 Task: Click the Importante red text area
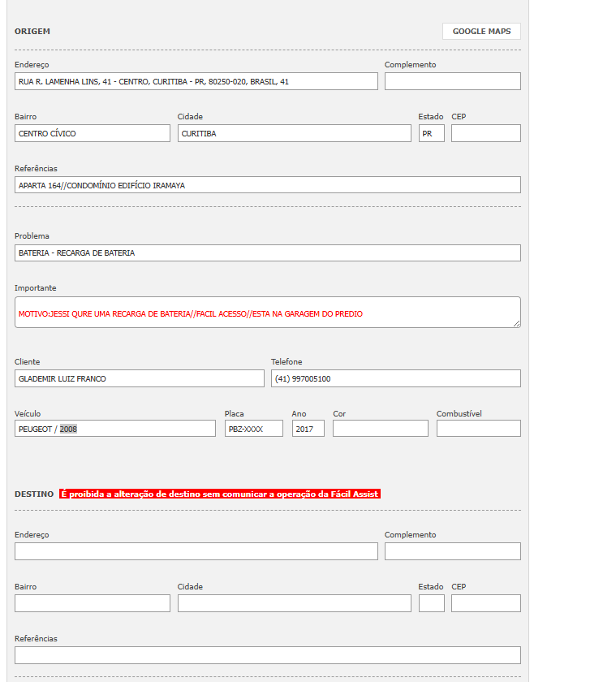(x=267, y=313)
